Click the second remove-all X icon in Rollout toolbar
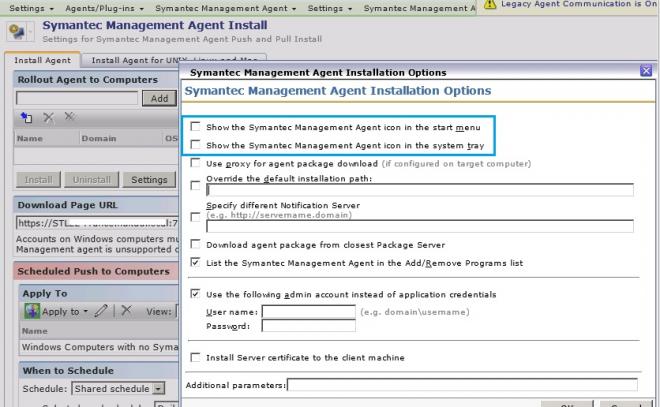This screenshot has height=407, width=660. (x=69, y=117)
